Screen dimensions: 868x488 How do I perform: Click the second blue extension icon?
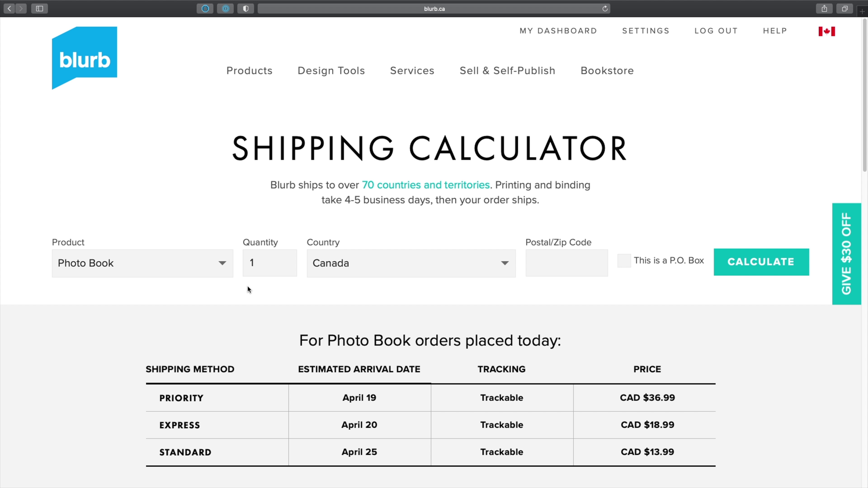pos(225,8)
